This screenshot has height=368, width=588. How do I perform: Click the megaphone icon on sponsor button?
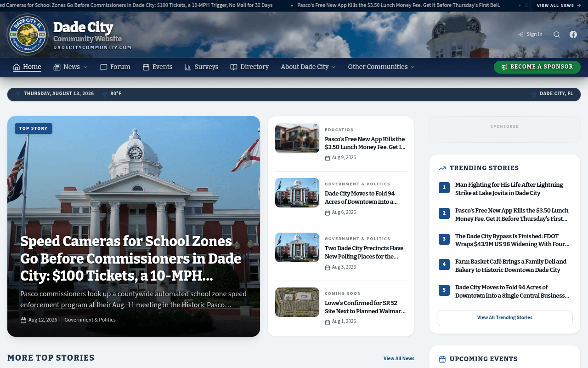coord(504,67)
